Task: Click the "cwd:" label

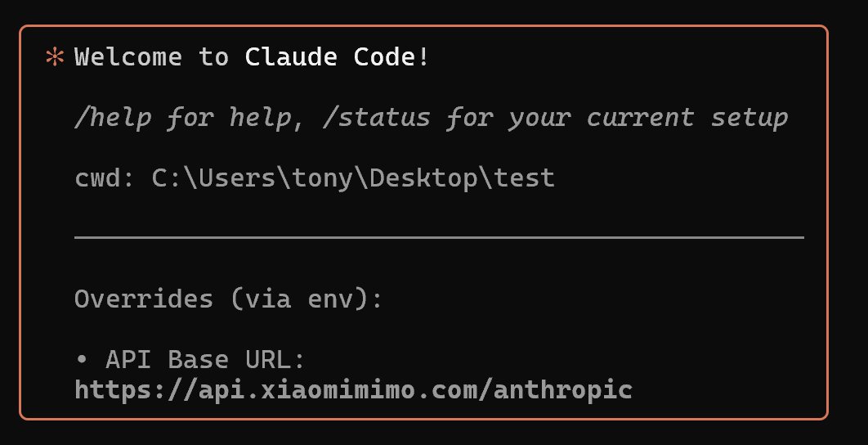Action: [105, 178]
